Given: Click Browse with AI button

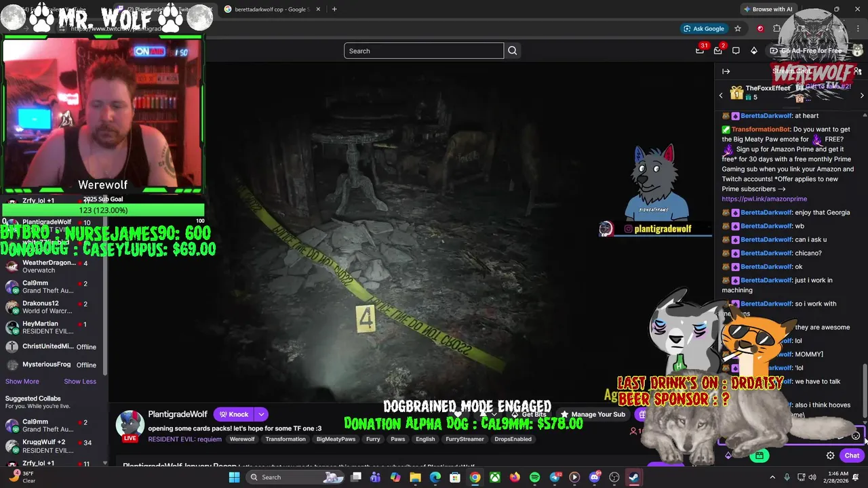Looking at the screenshot, I should point(768,9).
